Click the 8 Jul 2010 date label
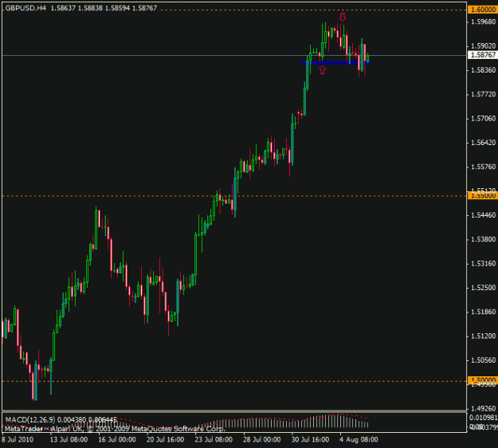Screen dimensions: 498x448 click(18, 440)
